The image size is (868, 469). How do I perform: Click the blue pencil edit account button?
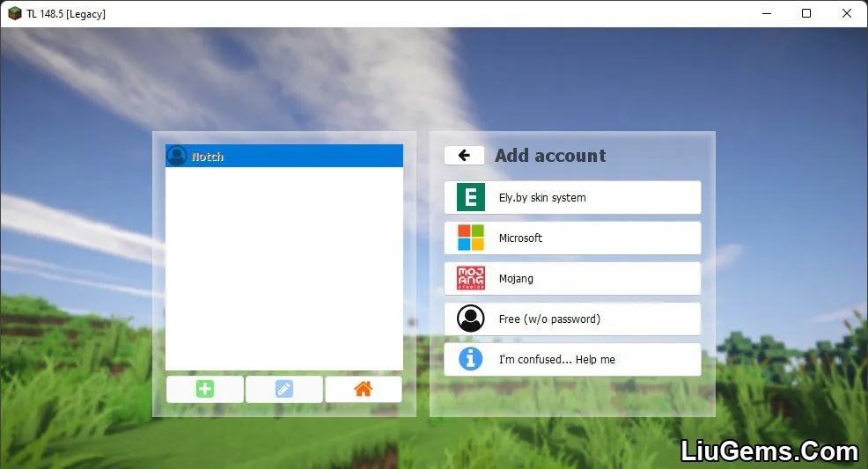click(284, 389)
